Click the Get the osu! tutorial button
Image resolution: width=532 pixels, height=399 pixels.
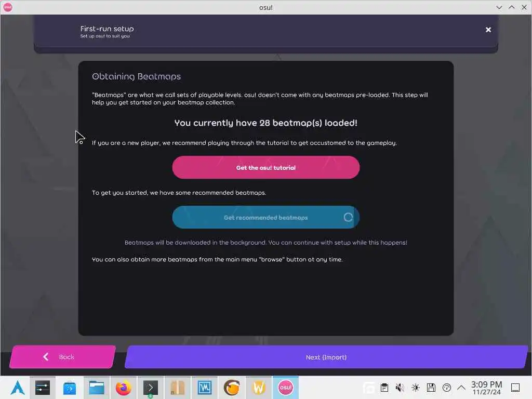tap(265, 167)
